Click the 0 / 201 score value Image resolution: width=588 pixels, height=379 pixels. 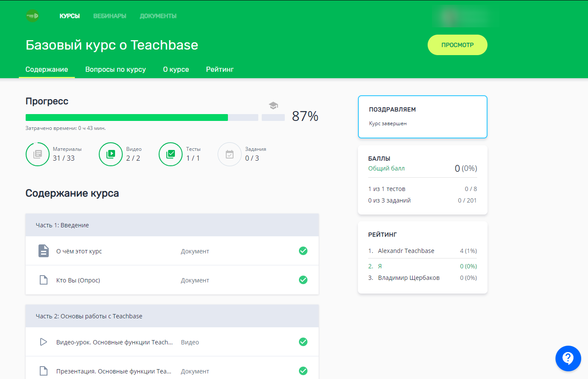click(x=467, y=200)
